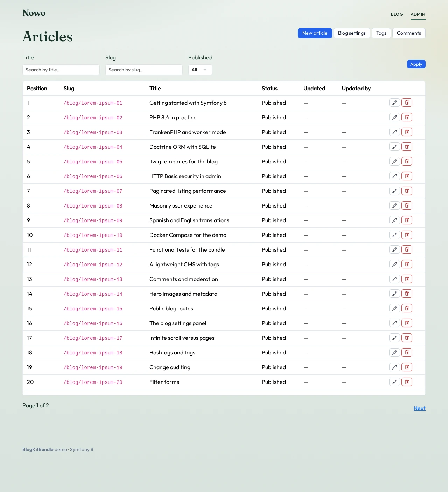
Task: Delete the "Comments and moderation" article
Action: tap(407, 279)
